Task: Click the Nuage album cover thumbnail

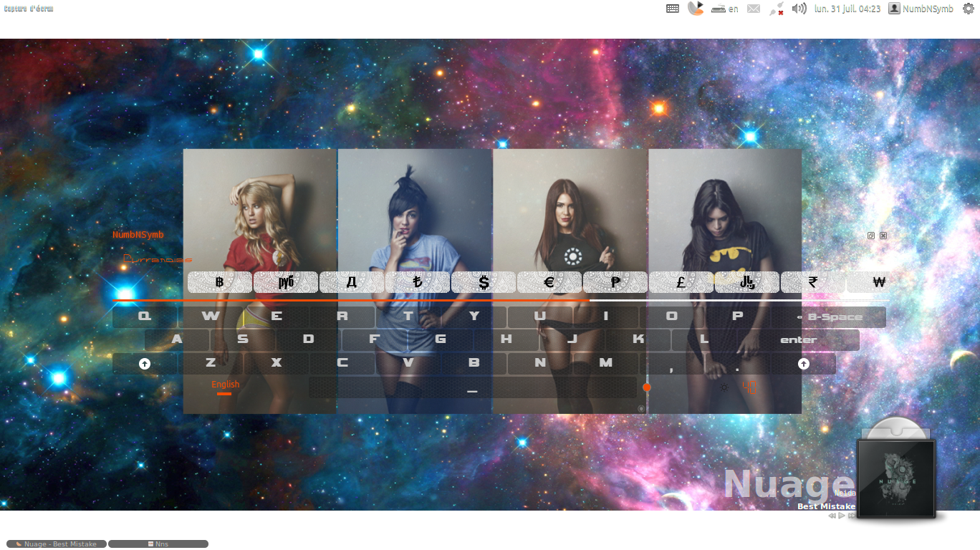Action: coord(896,478)
